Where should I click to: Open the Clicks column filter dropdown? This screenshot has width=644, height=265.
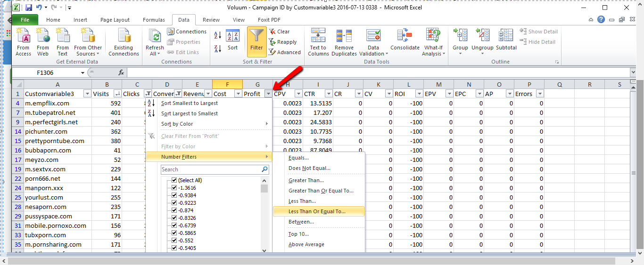(148, 94)
